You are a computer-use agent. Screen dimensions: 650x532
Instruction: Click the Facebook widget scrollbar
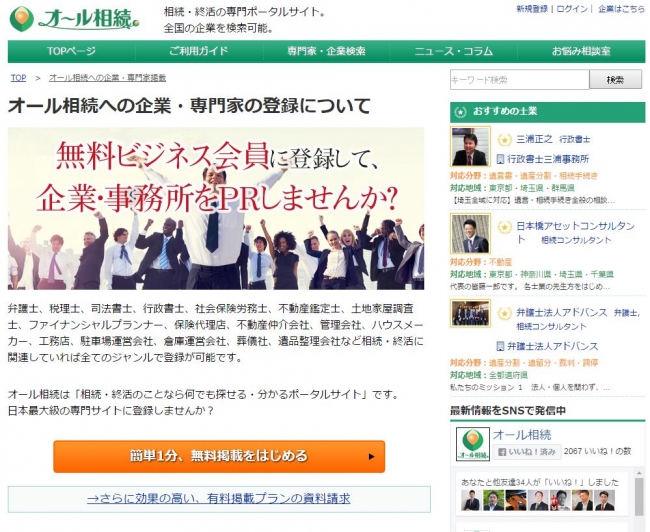pos(639,493)
